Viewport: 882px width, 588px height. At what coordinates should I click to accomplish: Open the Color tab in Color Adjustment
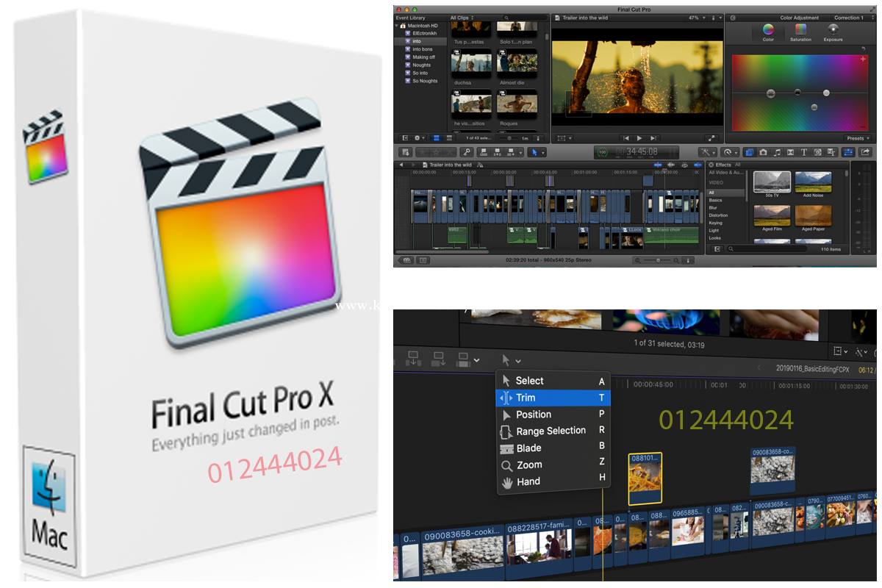[x=768, y=32]
